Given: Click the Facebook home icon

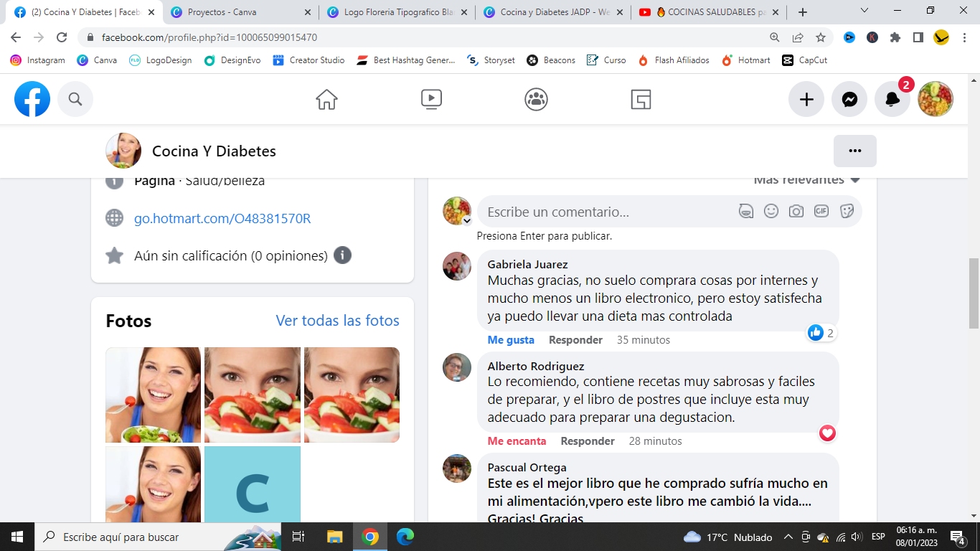Looking at the screenshot, I should [326, 99].
